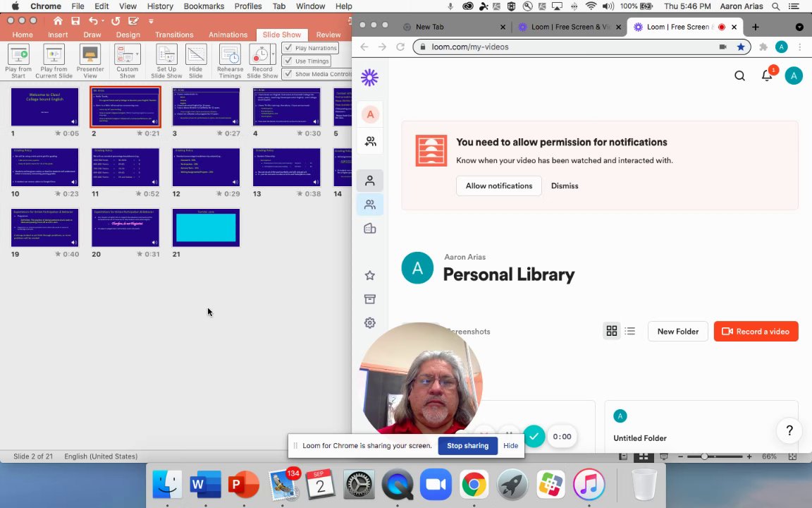Click the PowerPoint save icon
The image size is (812, 508).
point(75,20)
